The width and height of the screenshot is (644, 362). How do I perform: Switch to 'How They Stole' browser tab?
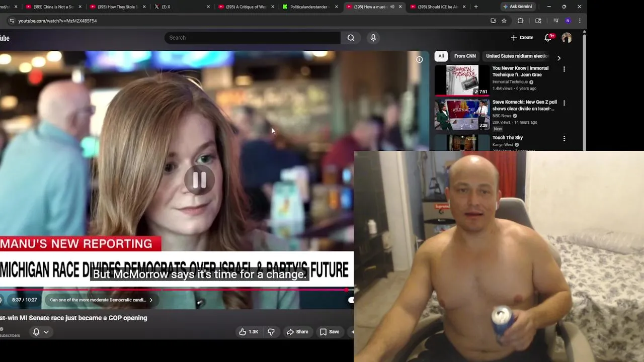point(118,7)
